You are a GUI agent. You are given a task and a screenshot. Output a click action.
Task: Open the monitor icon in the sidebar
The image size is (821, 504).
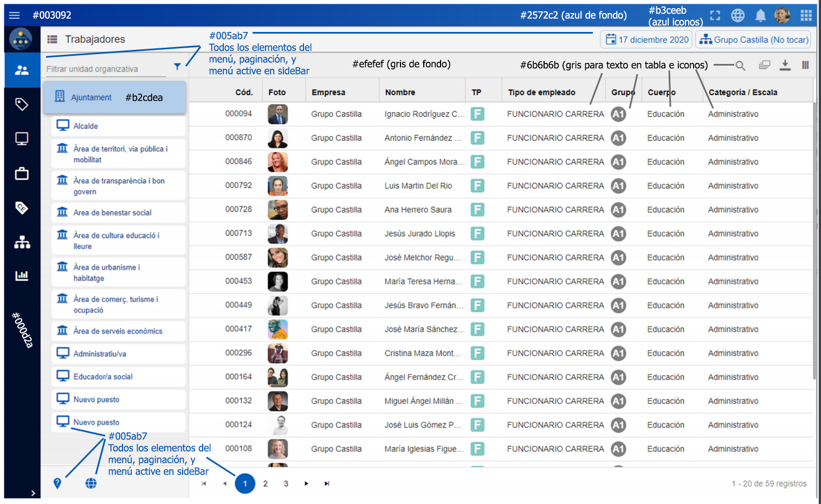pos(22,139)
